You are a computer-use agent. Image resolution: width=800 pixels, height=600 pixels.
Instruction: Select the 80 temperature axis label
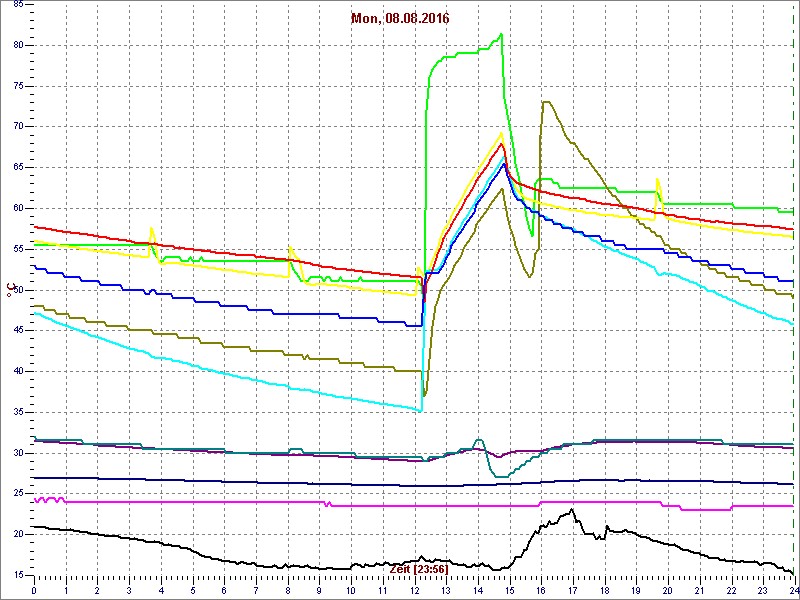click(x=17, y=45)
